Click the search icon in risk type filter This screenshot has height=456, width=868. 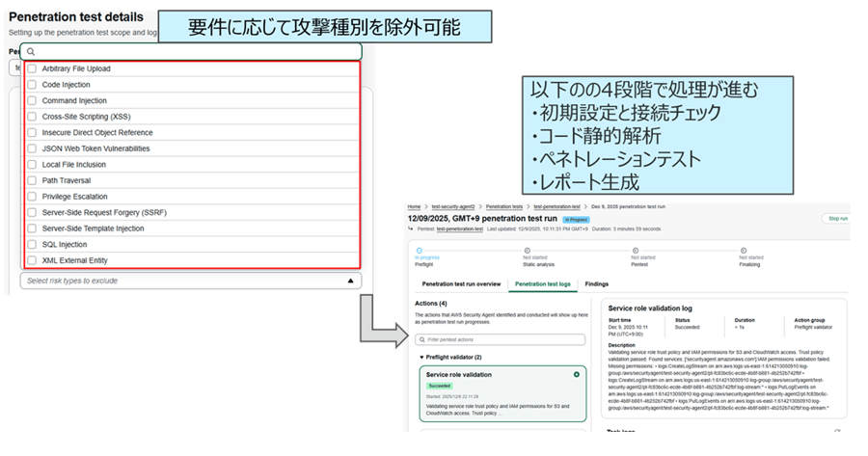(31, 52)
